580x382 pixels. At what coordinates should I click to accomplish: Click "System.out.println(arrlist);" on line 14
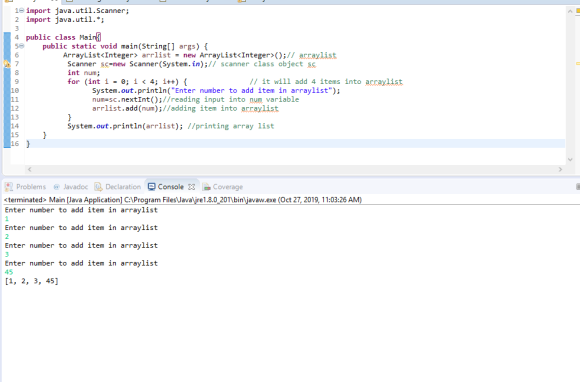point(125,126)
